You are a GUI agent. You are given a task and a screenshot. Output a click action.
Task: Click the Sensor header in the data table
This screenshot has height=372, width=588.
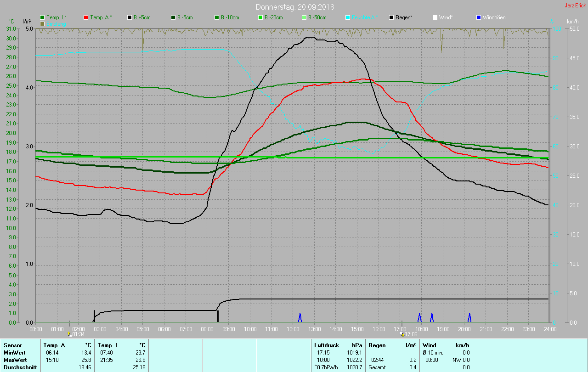coord(12,345)
